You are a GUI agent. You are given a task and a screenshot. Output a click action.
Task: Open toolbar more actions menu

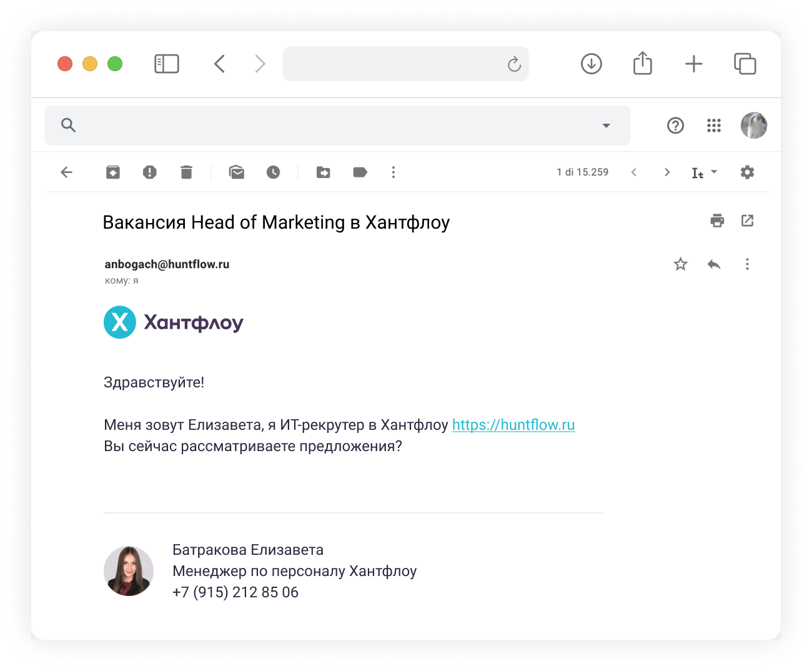[x=393, y=172]
